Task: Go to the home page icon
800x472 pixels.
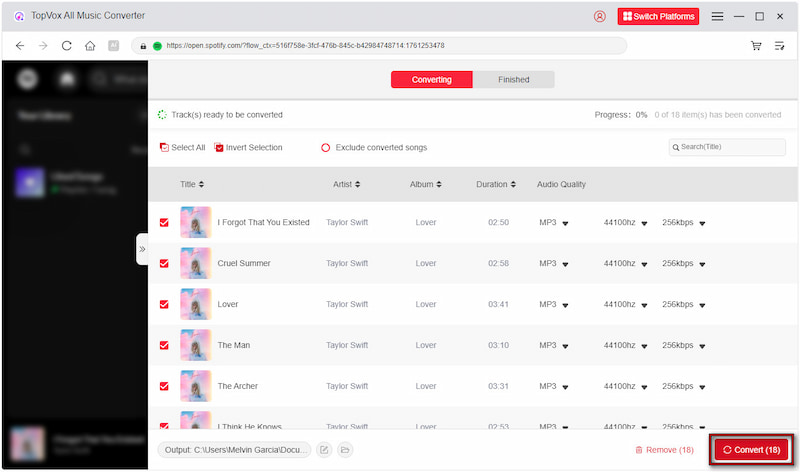Action: pyautogui.click(x=90, y=46)
